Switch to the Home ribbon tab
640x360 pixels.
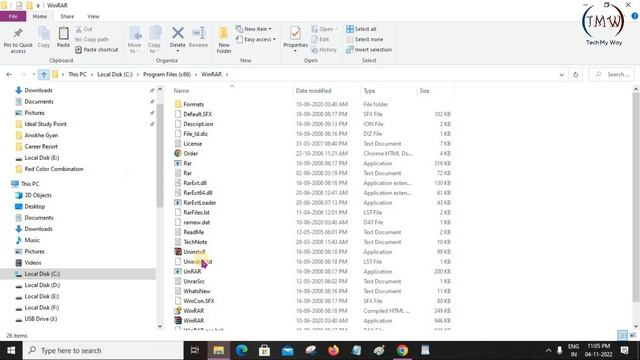click(x=40, y=16)
